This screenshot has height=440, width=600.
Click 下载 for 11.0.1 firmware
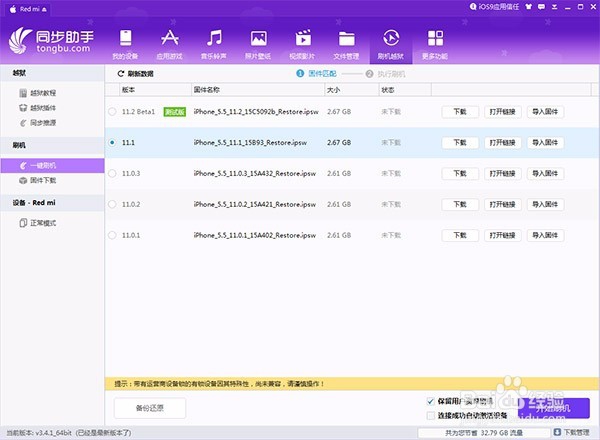click(x=460, y=235)
